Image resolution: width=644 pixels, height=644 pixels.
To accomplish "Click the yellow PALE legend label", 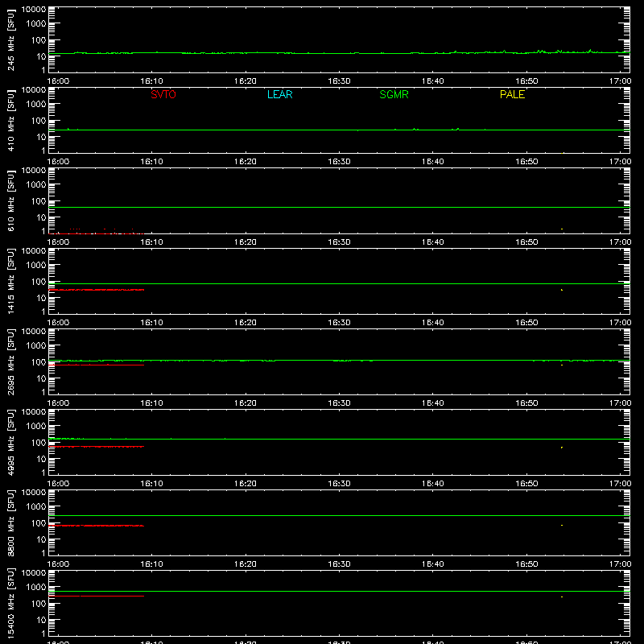I will pyautogui.click(x=512, y=94).
